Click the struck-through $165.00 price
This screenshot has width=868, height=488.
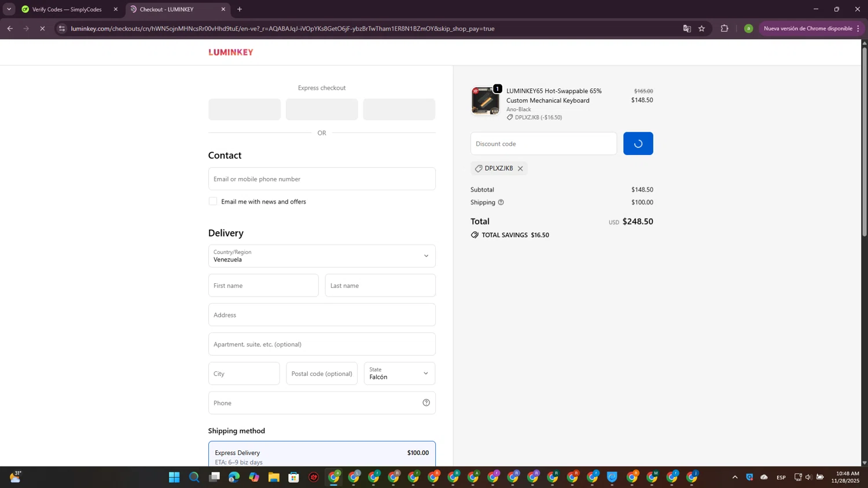643,91
